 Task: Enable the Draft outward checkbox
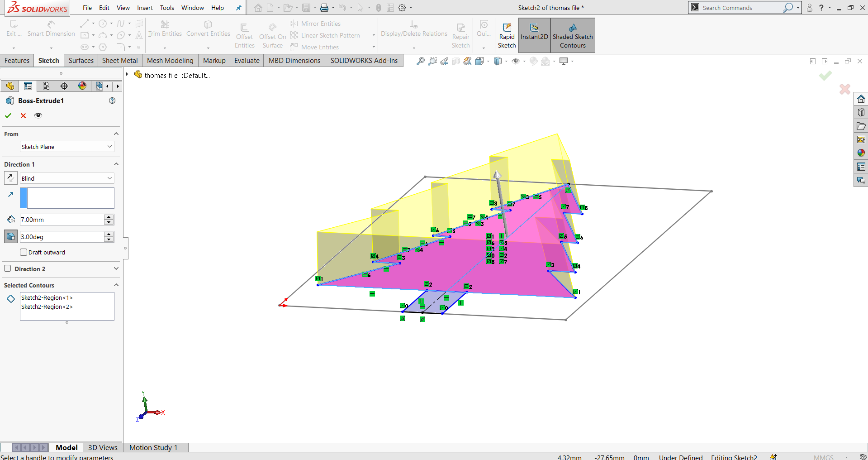[24, 252]
